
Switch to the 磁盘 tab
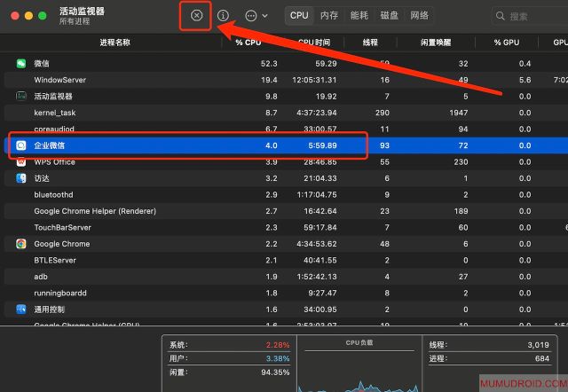click(389, 16)
